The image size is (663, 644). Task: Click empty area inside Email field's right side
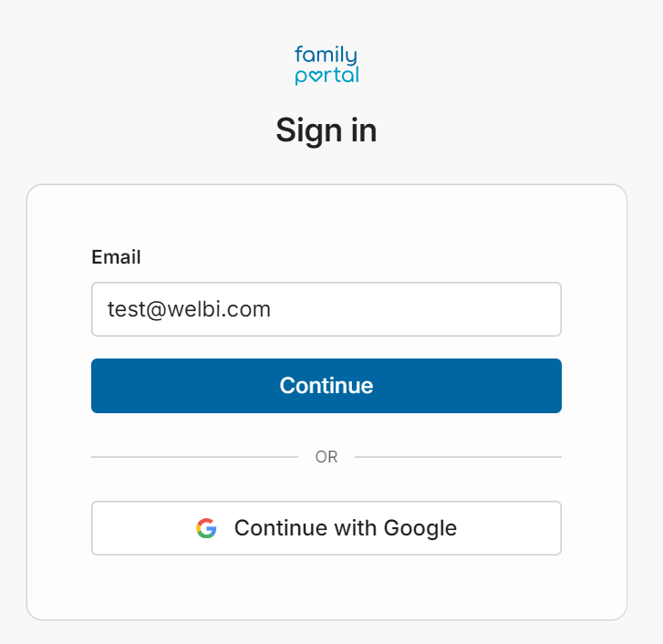[x=474, y=309]
